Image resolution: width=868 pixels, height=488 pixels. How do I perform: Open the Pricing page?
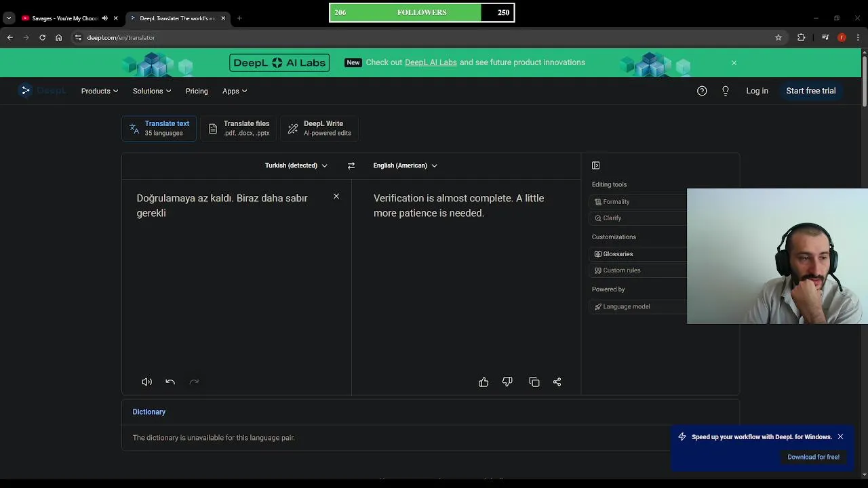197,91
